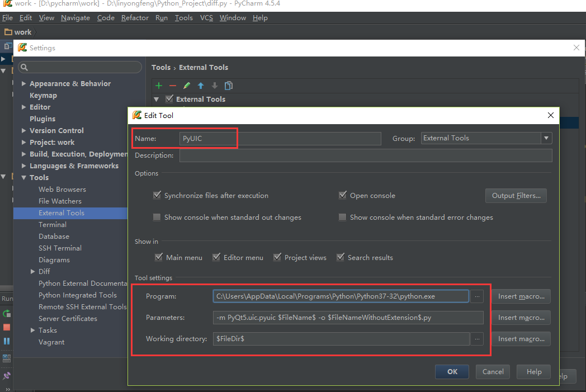Expand the Diff settings node

pos(32,272)
